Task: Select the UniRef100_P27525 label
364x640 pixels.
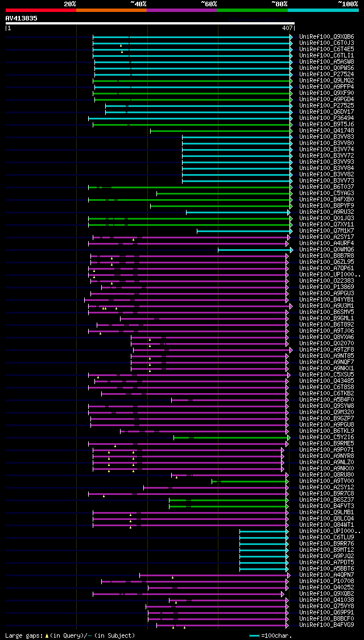Action: tap(326, 106)
